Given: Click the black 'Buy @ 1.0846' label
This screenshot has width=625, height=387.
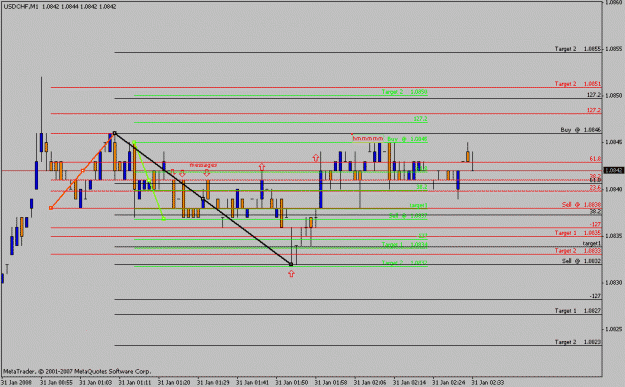Looking at the screenshot, I should 581,130.
